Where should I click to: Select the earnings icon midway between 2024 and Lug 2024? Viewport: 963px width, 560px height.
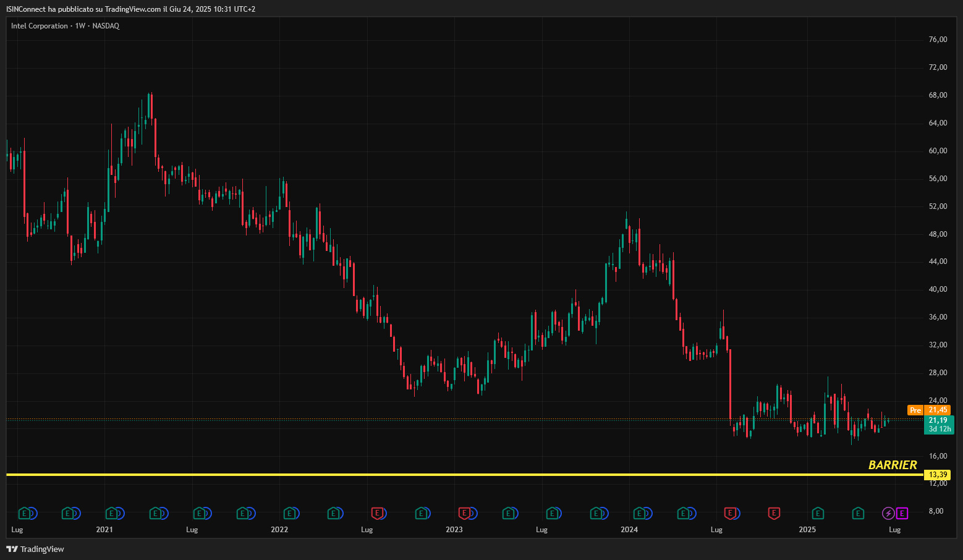tap(684, 513)
